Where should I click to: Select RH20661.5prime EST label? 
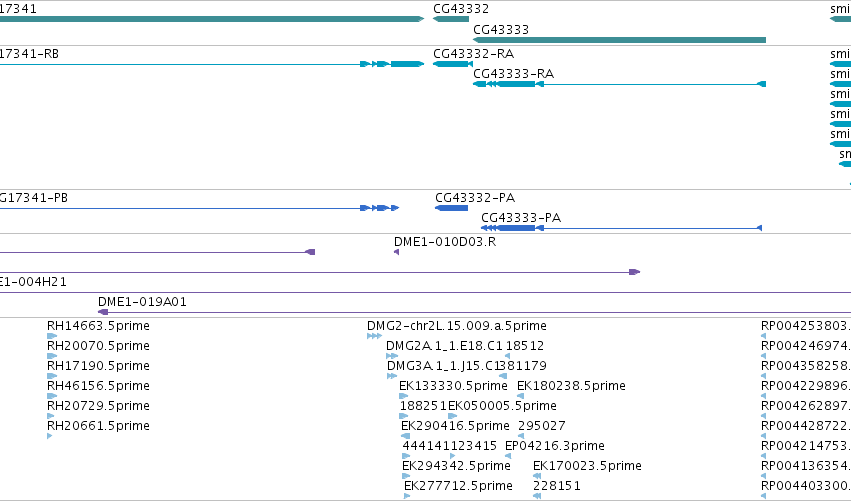98,426
